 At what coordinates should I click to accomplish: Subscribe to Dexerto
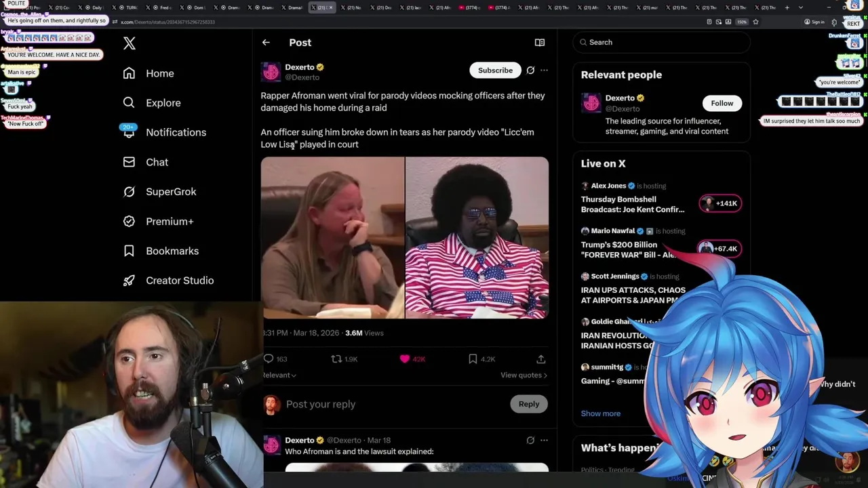pos(495,70)
